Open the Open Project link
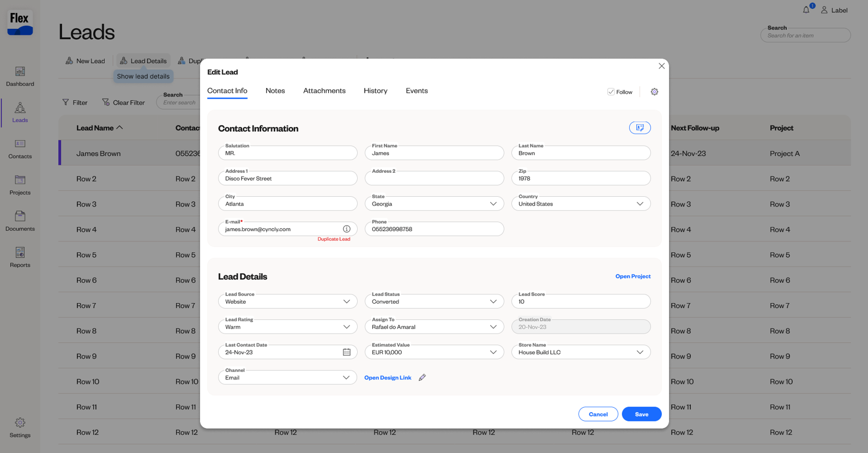Screen dimensions: 868x453 click(x=633, y=276)
